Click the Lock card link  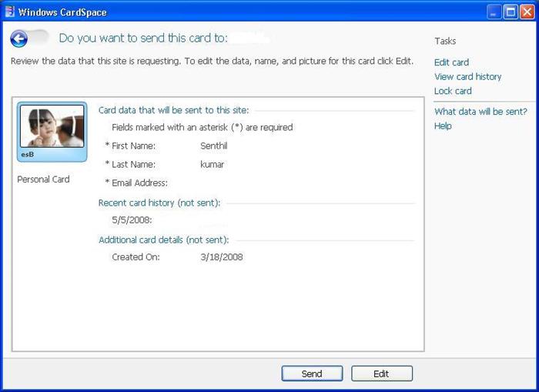click(x=453, y=91)
